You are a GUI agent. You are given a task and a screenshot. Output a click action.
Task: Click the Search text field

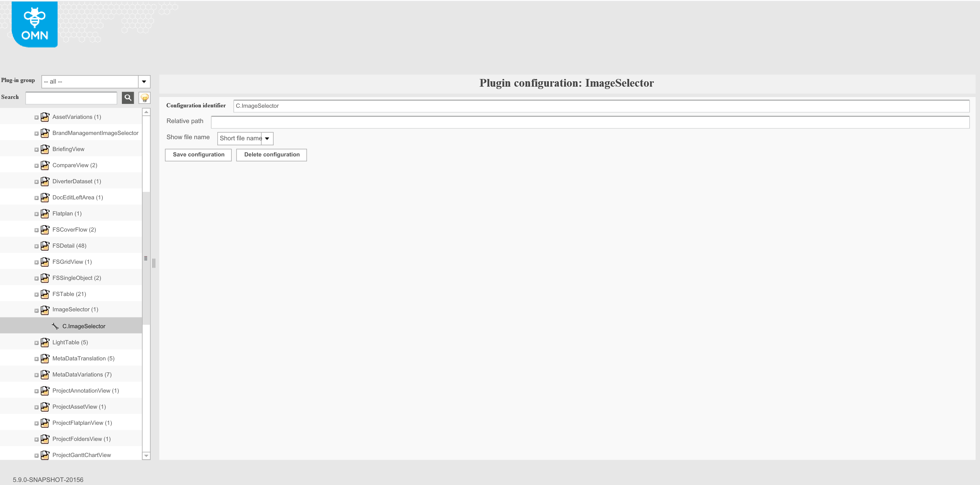[71, 98]
